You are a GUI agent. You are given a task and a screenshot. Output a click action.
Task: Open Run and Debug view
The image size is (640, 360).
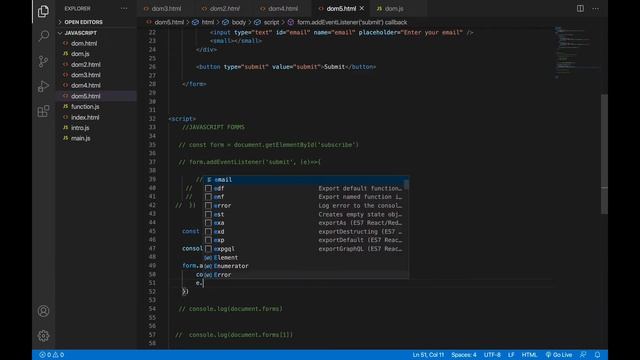tap(43, 86)
